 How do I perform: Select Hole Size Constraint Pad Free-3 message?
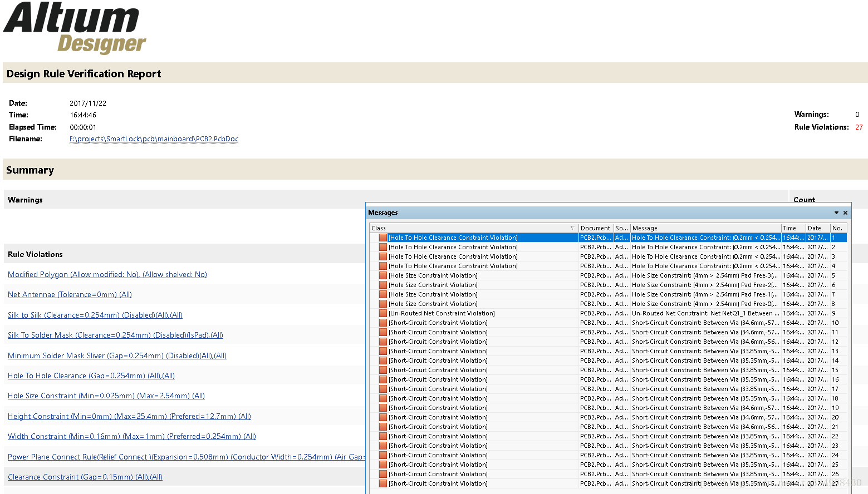(x=705, y=275)
